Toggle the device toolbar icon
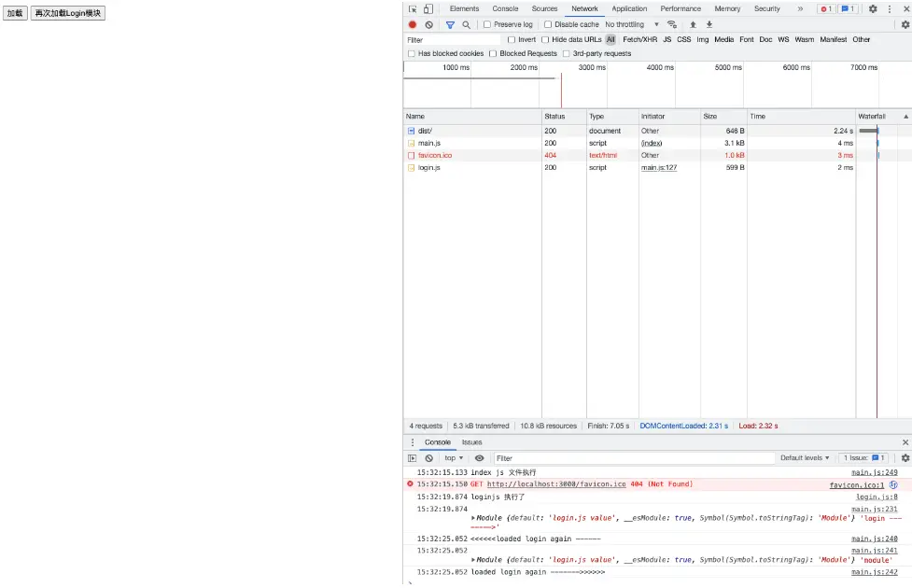 (x=428, y=9)
